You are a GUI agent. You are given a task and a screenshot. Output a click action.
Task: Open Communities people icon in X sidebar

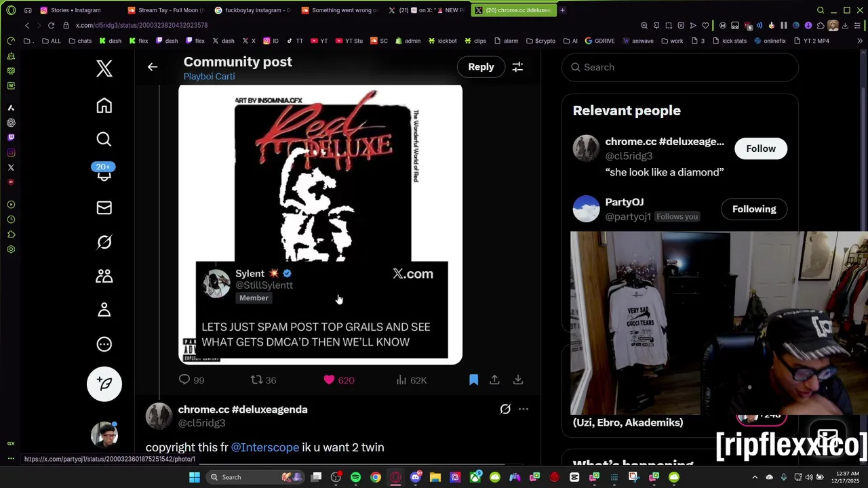point(104,276)
